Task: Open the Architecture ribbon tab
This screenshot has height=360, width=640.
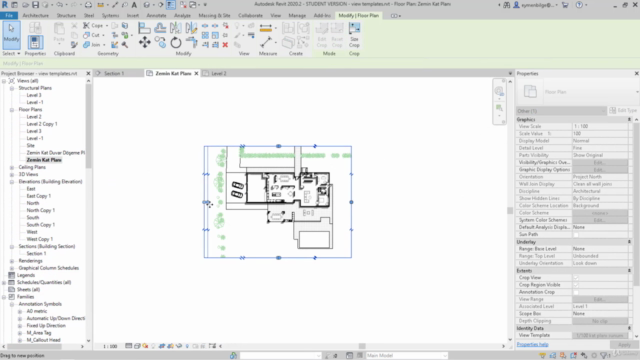Action: [x=36, y=16]
